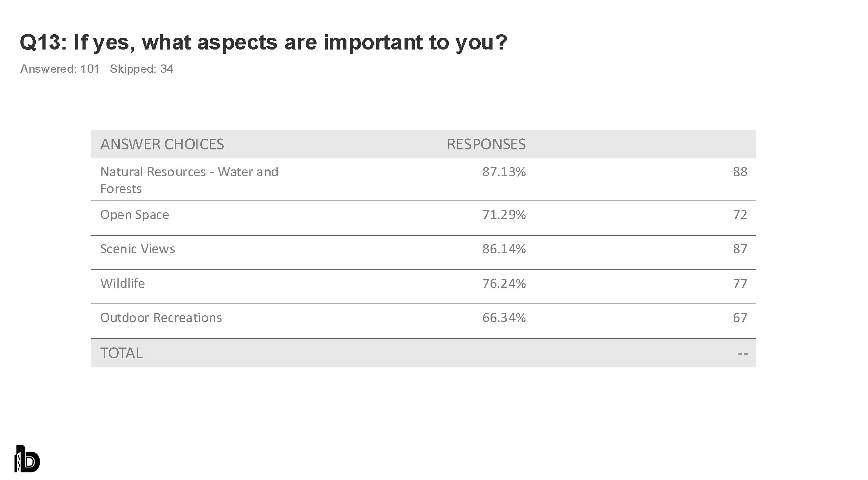The width and height of the screenshot is (868, 480).
Task: Click the 87.13% percentage value
Action: click(504, 172)
